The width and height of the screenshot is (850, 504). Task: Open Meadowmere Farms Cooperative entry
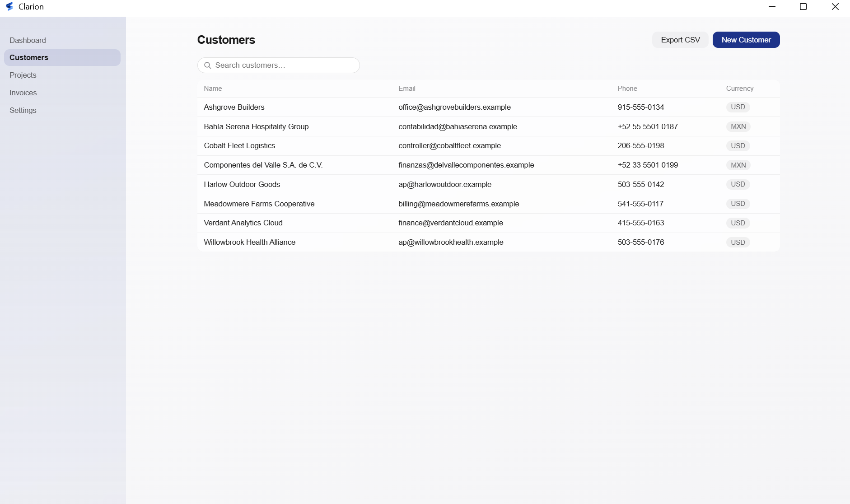pos(489,204)
